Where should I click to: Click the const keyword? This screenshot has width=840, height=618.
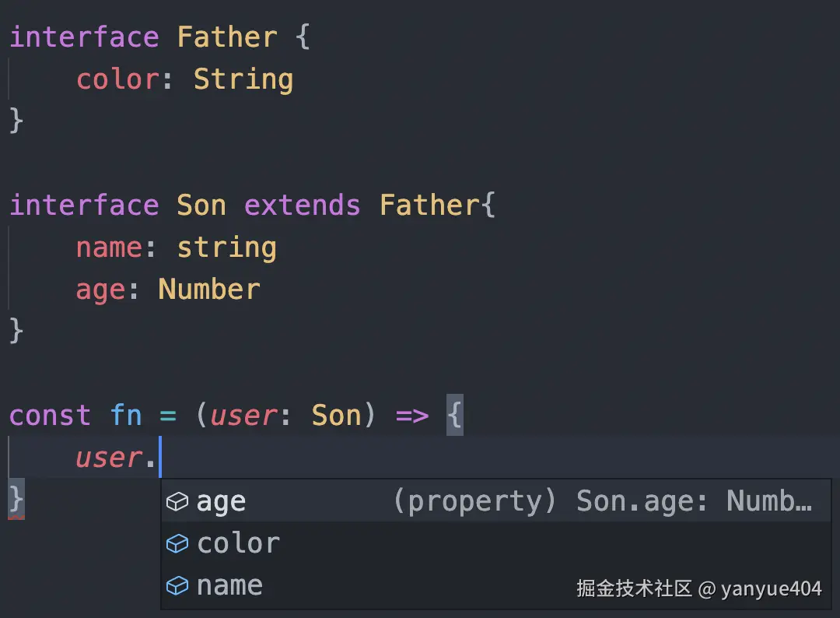pyautogui.click(x=50, y=416)
